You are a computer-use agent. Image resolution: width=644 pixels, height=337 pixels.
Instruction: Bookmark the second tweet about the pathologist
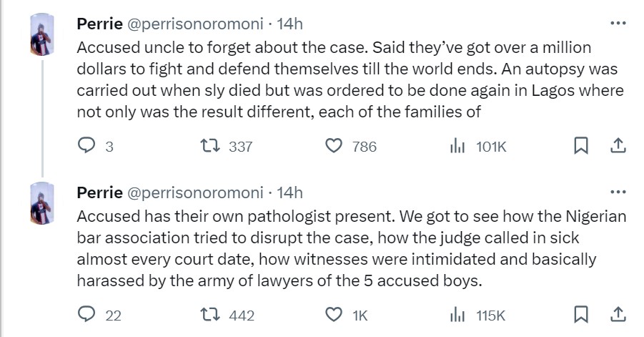(582, 315)
